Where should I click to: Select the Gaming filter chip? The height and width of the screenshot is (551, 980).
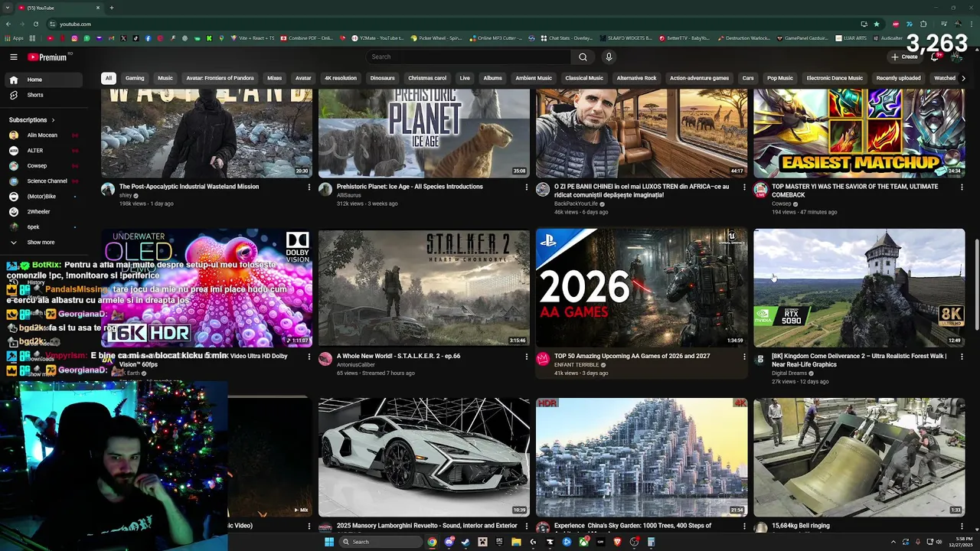135,78
